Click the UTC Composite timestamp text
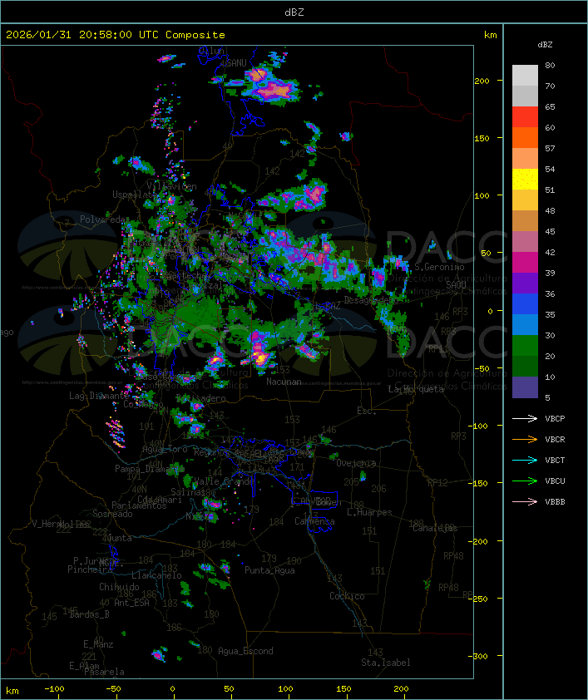588x700 pixels. point(116,35)
